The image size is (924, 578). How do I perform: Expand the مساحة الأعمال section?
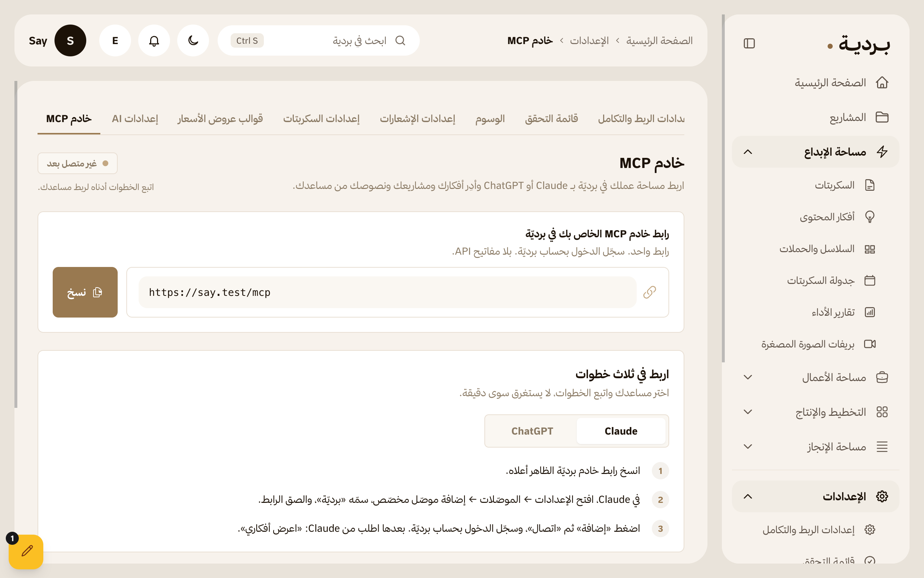(748, 377)
